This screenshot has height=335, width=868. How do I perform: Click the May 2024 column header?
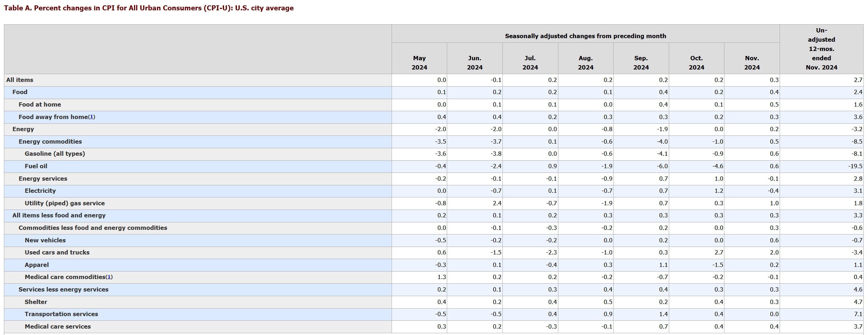419,62
